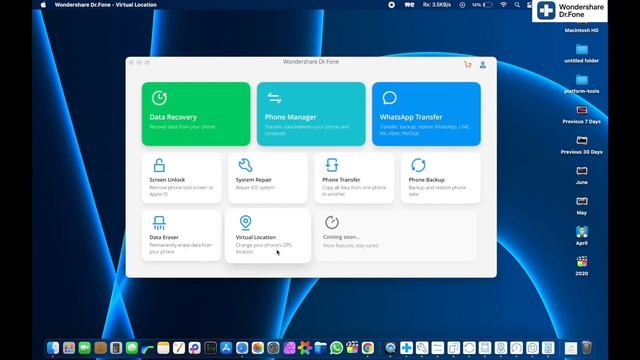The height and width of the screenshot is (360, 640).
Task: Open Finder from the Dock
Action: pos(53,348)
